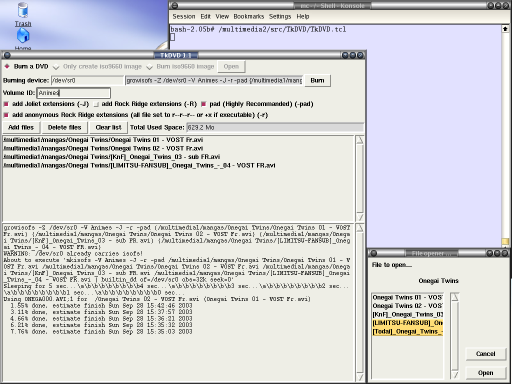The width and height of the screenshot is (512, 384).
Task: Click up arrow of file list scrollbar in TkDVD
Action: [x=360, y=140]
